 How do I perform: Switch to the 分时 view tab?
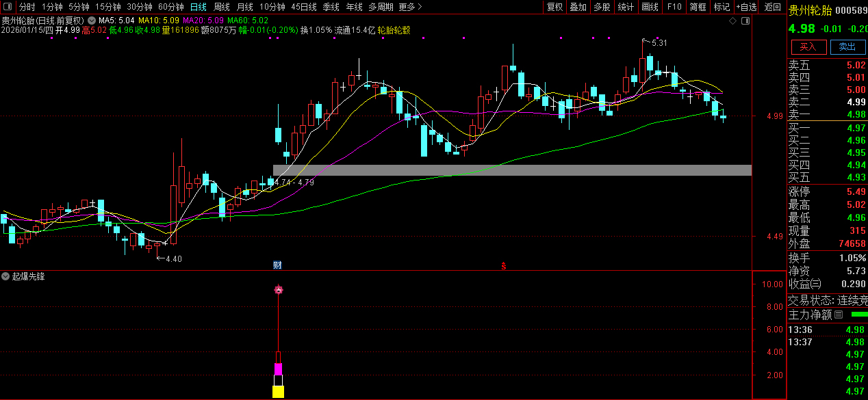pyautogui.click(x=27, y=7)
